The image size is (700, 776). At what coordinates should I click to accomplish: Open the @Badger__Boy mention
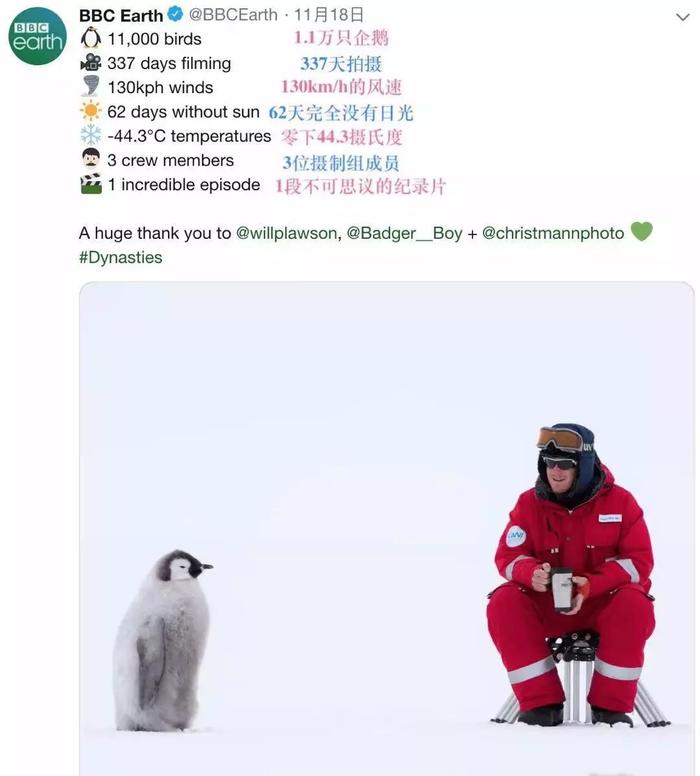pyautogui.click(x=404, y=233)
